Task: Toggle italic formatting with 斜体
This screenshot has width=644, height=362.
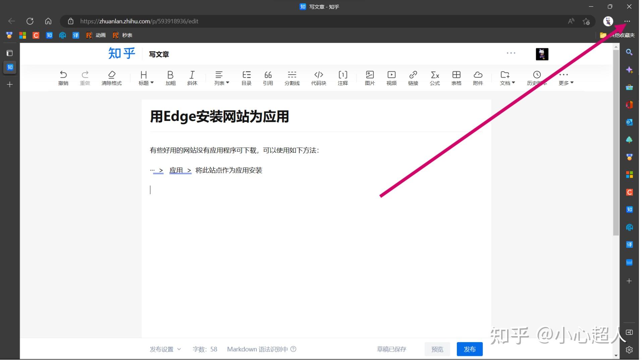Action: (x=192, y=78)
